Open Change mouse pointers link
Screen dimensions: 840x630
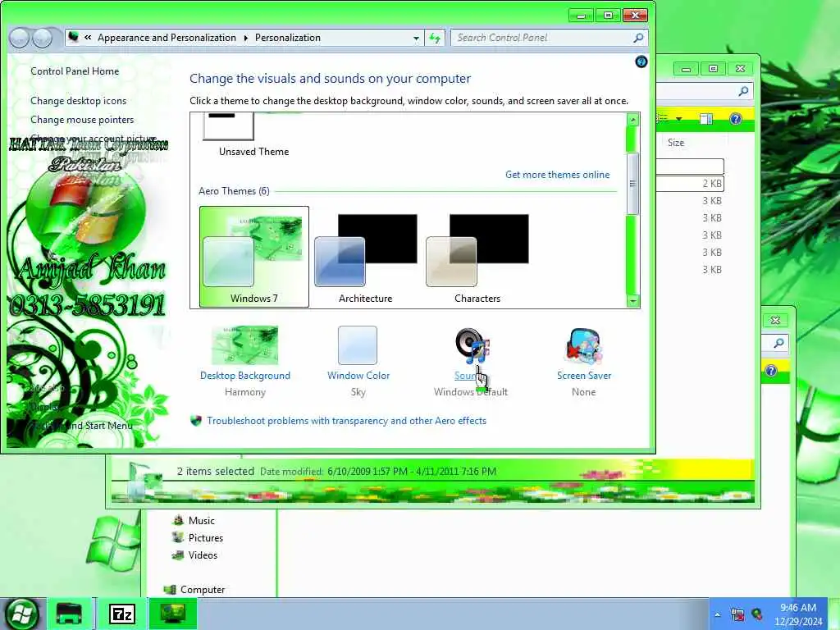(82, 120)
